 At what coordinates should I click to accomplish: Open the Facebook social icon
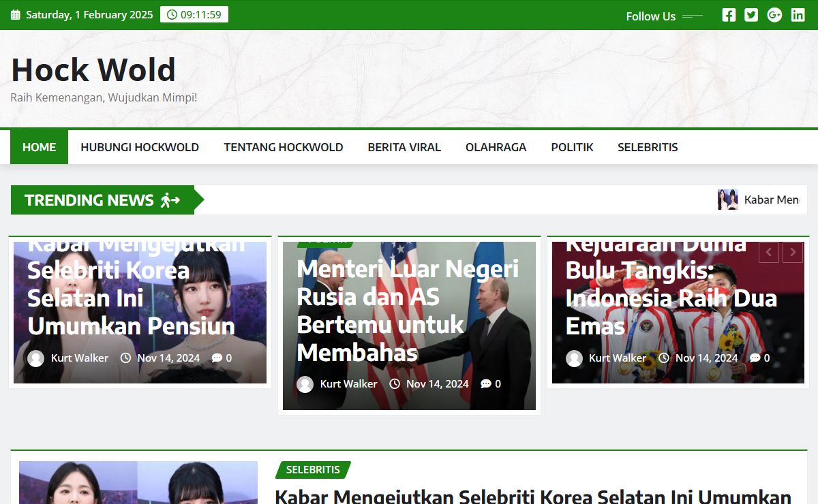[x=729, y=15]
